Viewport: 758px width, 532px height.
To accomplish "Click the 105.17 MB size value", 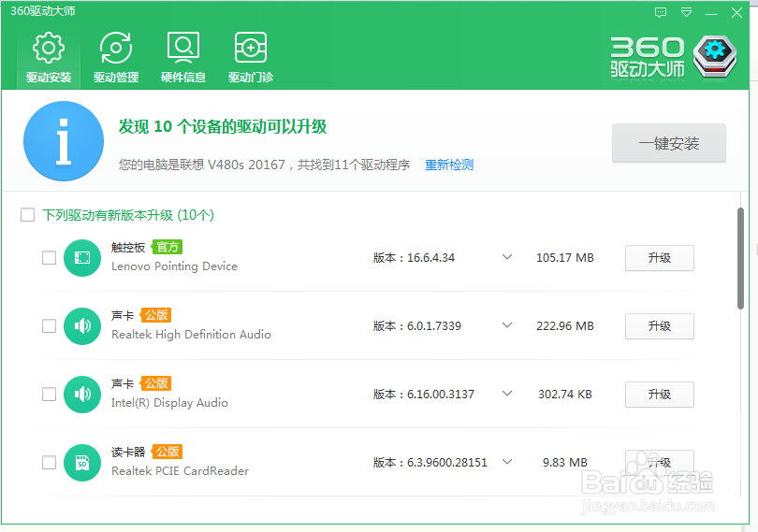I will point(564,258).
